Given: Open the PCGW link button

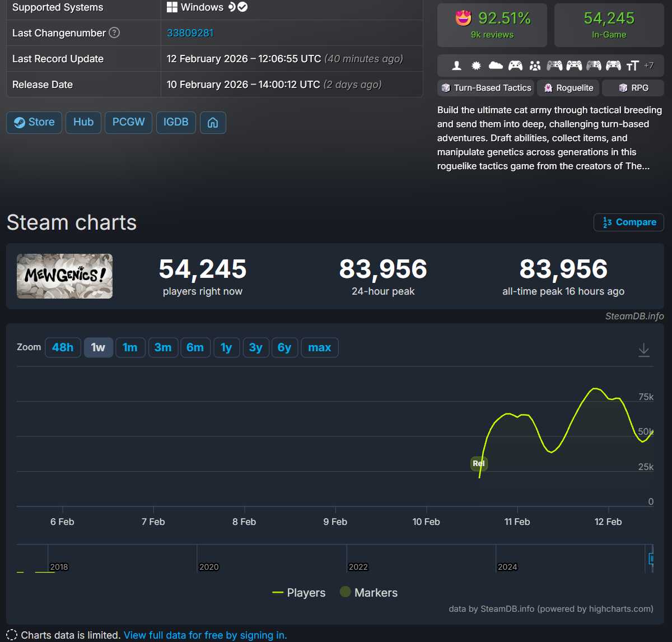Looking at the screenshot, I should click(128, 122).
